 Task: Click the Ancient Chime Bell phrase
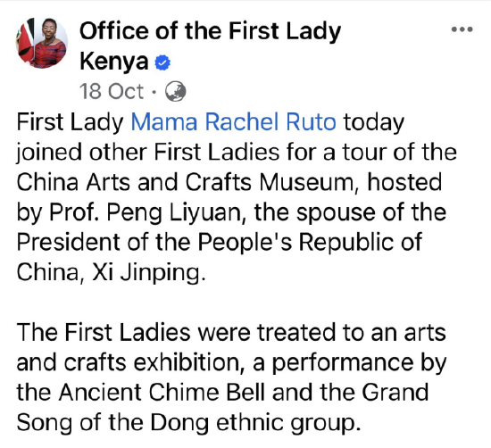[x=162, y=393]
